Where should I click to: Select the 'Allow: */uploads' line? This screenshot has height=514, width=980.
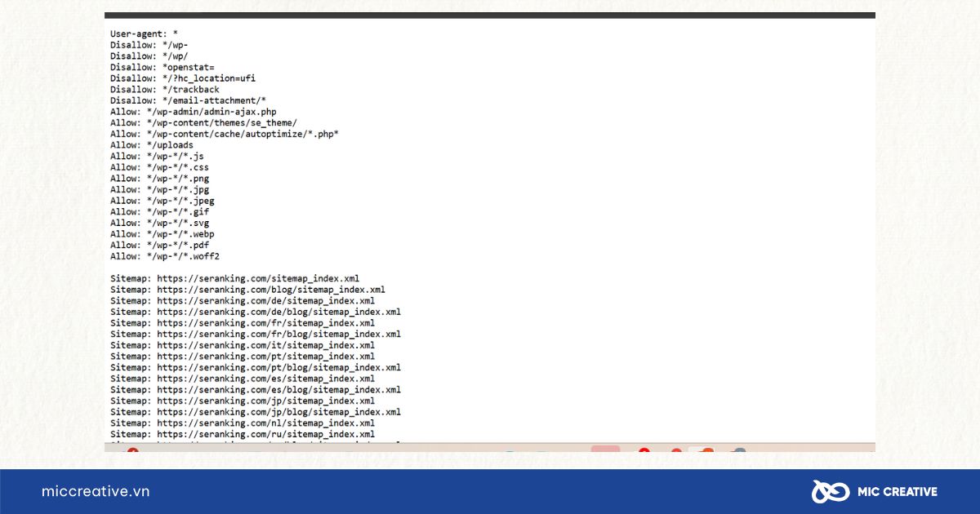[152, 145]
